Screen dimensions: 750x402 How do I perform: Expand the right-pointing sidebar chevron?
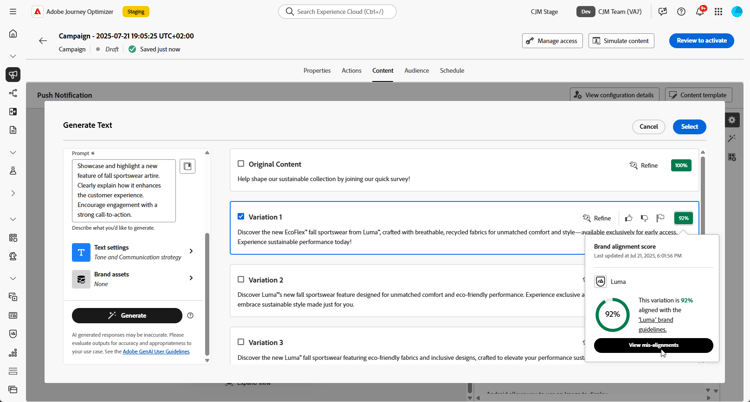pyautogui.click(x=13, y=193)
